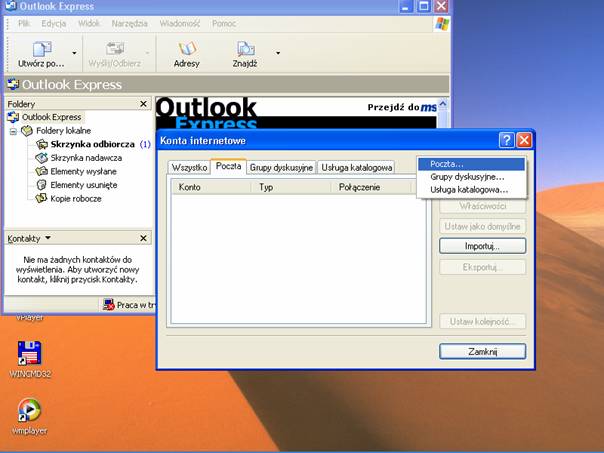604x453 pixels.
Task: Maximize the Outlook Express window
Action: coord(423,6)
